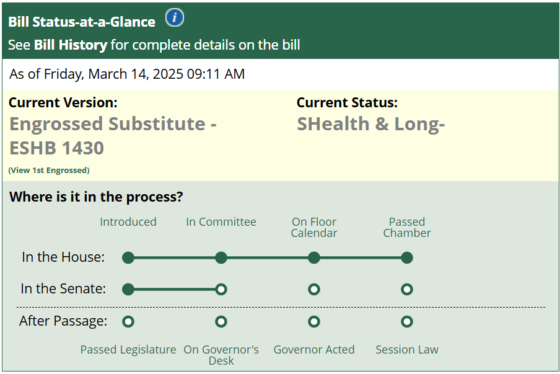Click the Where is it in the process? heading
The height and width of the screenshot is (374, 560).
(x=96, y=197)
